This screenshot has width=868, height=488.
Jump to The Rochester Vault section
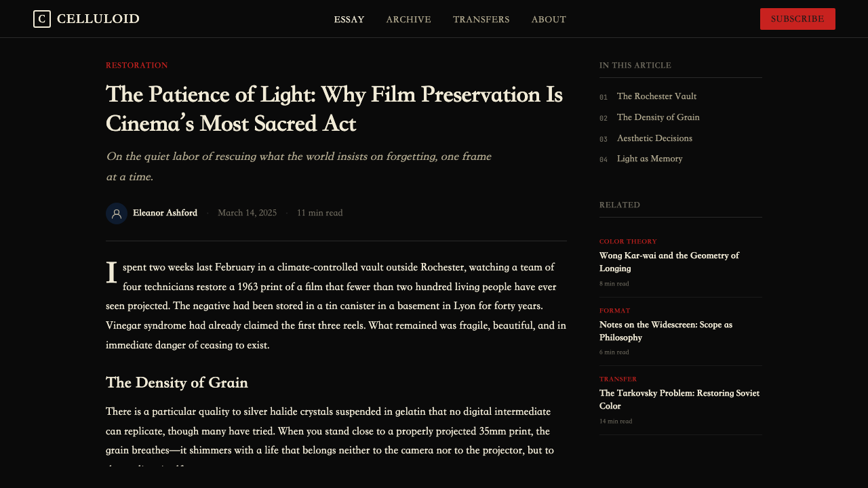coord(656,96)
